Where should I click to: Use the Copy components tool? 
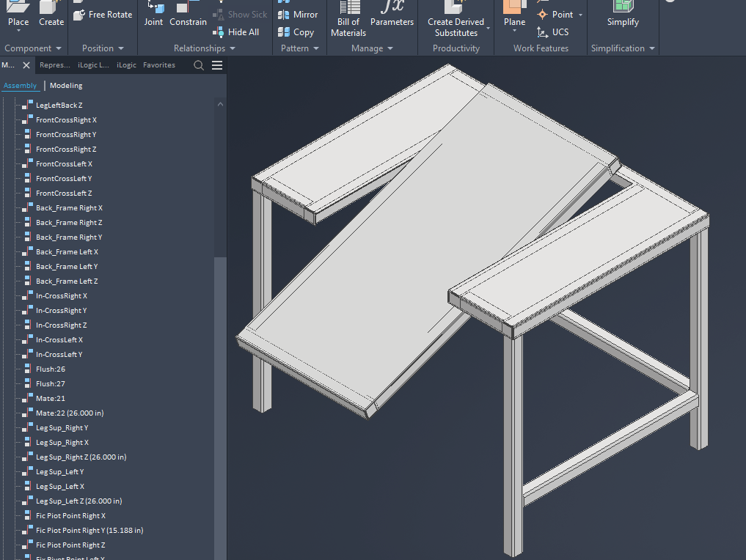pyautogui.click(x=296, y=32)
